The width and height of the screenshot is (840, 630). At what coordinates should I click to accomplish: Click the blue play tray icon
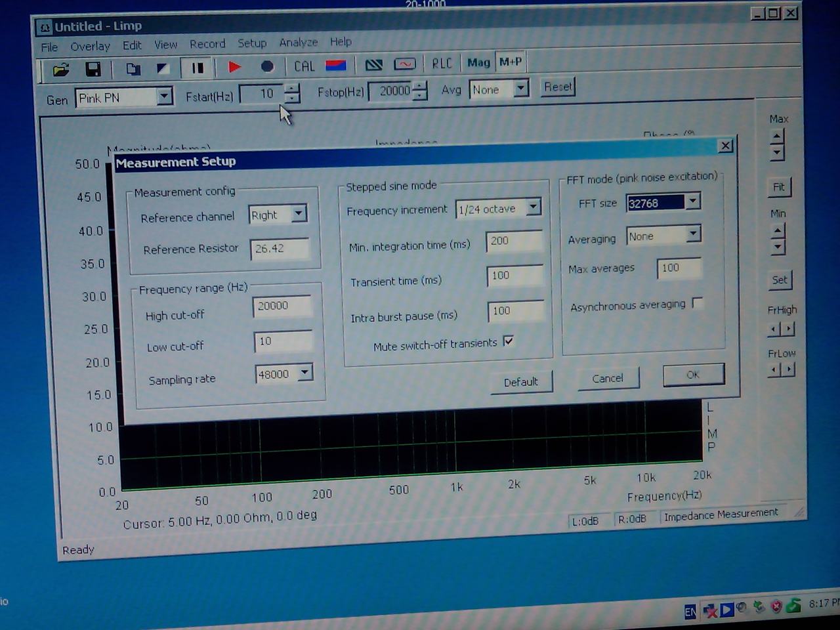726,610
